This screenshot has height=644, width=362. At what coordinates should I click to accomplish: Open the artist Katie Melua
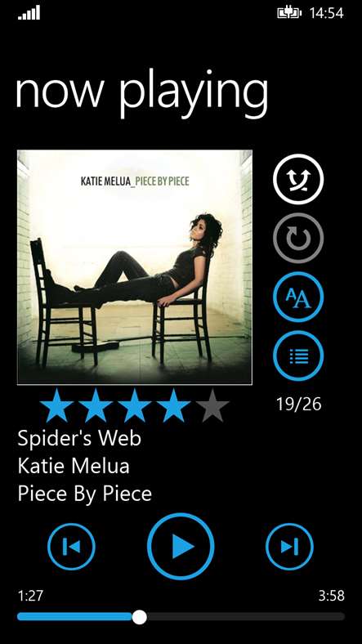point(74,466)
